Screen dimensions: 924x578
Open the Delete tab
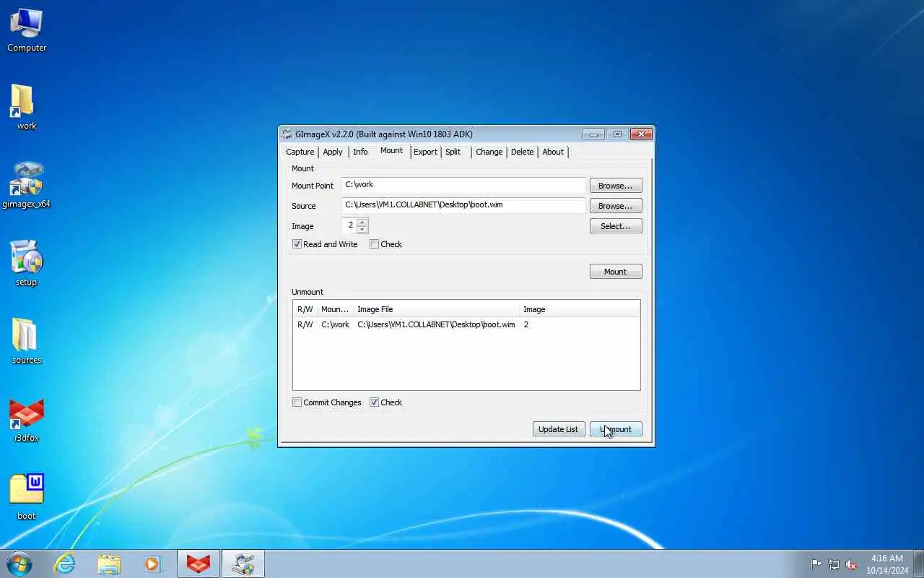coord(523,152)
